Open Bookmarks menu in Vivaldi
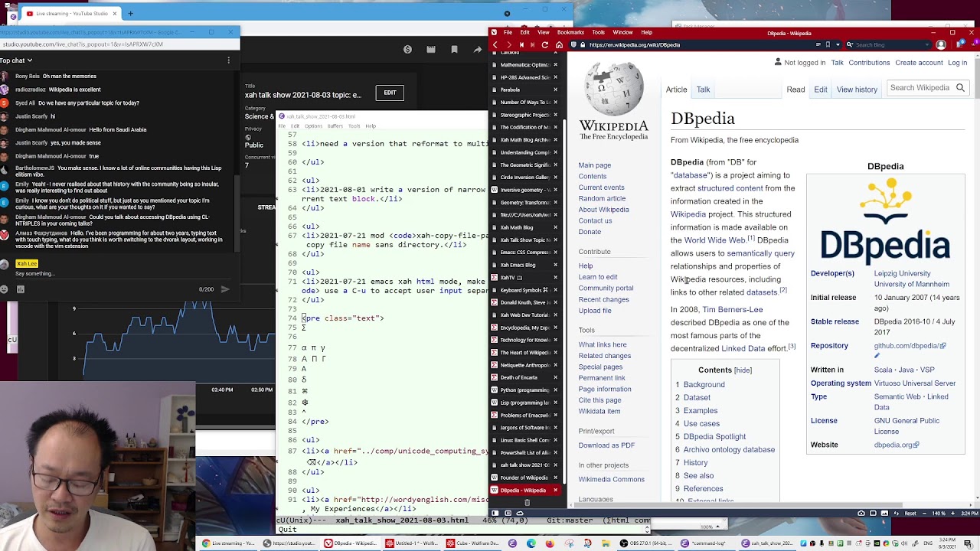 570,32
